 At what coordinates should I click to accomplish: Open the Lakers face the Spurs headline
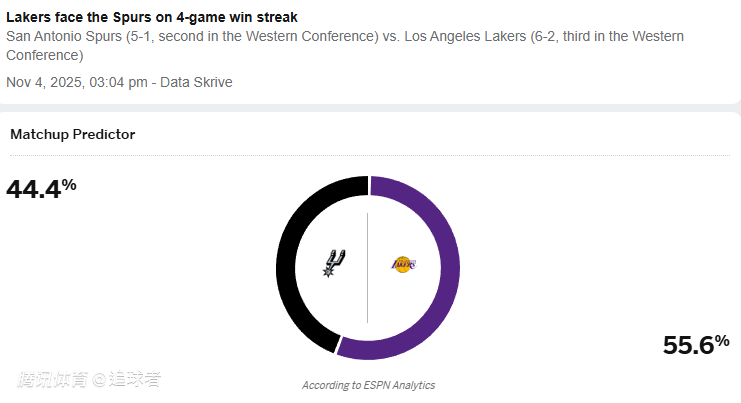click(x=151, y=17)
